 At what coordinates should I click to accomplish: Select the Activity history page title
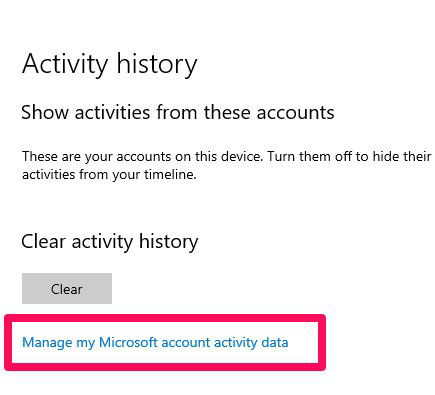click(110, 65)
